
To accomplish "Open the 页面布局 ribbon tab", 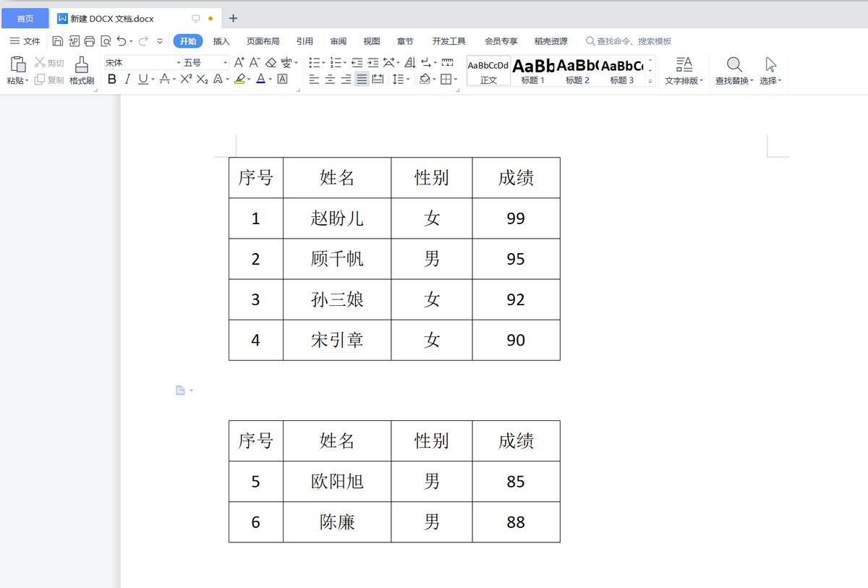I will click(263, 41).
